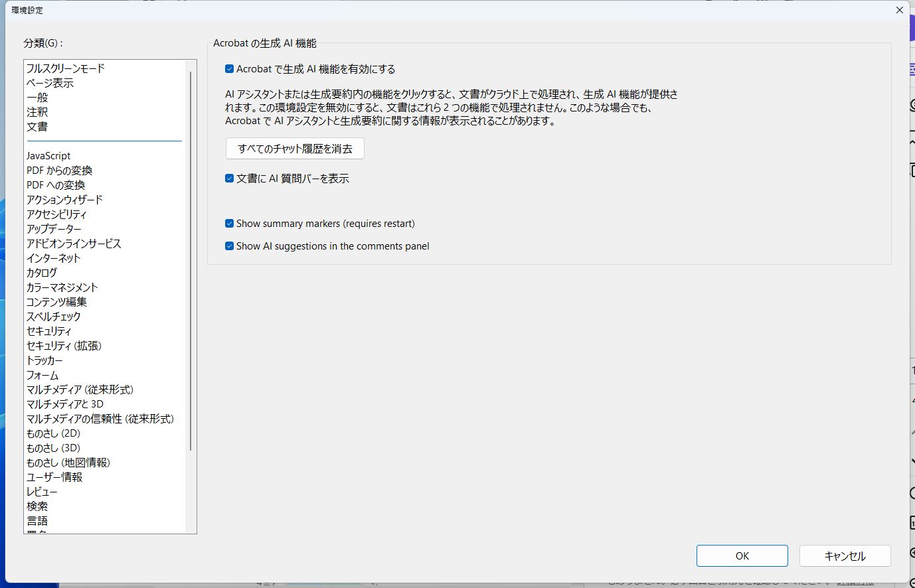Select the フォーム category
Viewport: 915px width, 588px height.
[x=42, y=375]
